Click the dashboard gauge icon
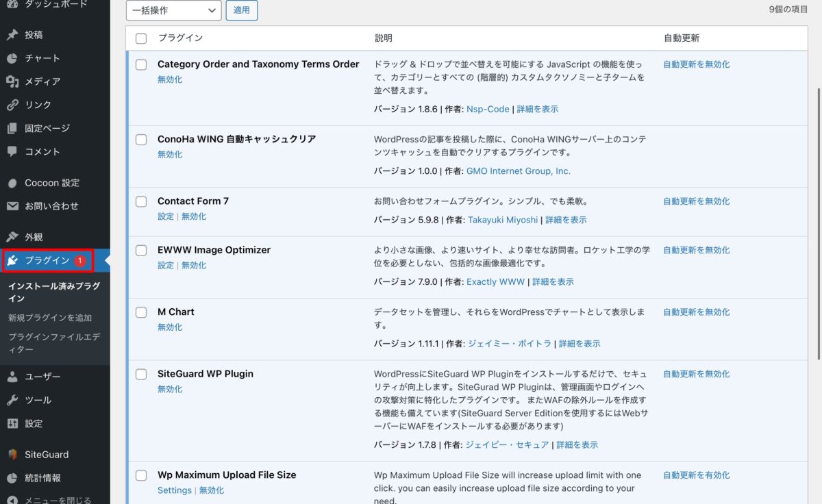The image size is (822, 504). pyautogui.click(x=12, y=4)
